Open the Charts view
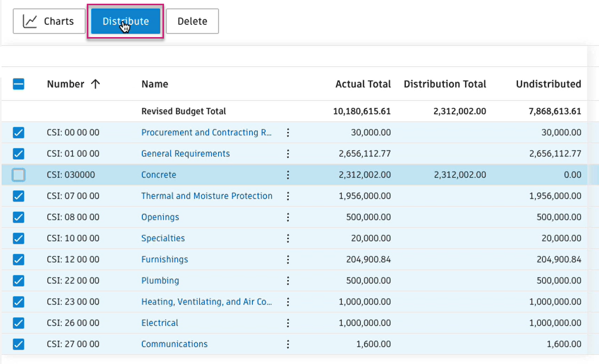The width and height of the screenshot is (599, 364). tap(49, 22)
